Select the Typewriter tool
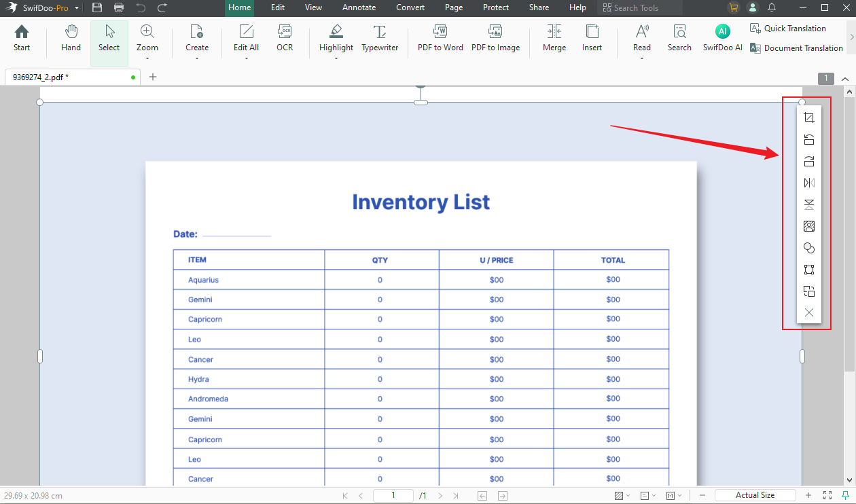 pyautogui.click(x=380, y=38)
